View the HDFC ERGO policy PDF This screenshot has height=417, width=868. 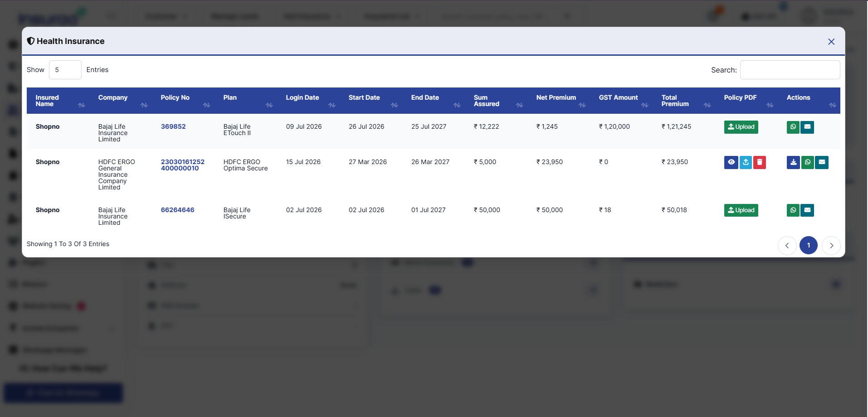click(x=731, y=162)
